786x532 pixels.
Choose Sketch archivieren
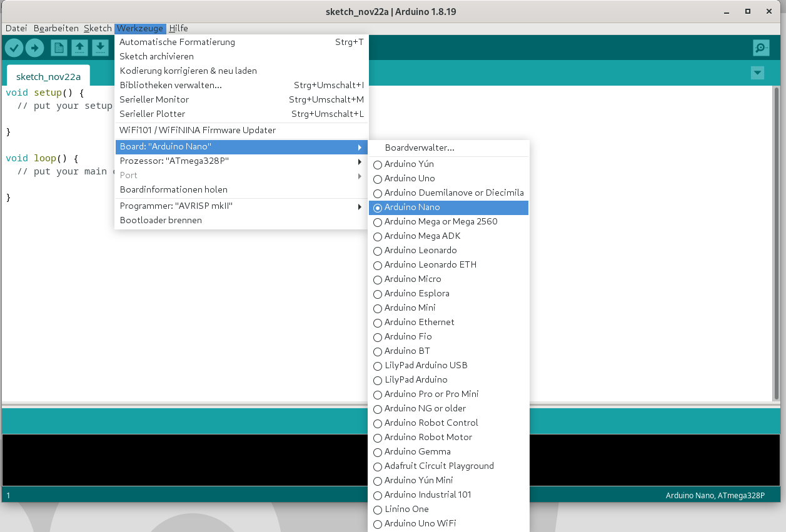click(241, 56)
